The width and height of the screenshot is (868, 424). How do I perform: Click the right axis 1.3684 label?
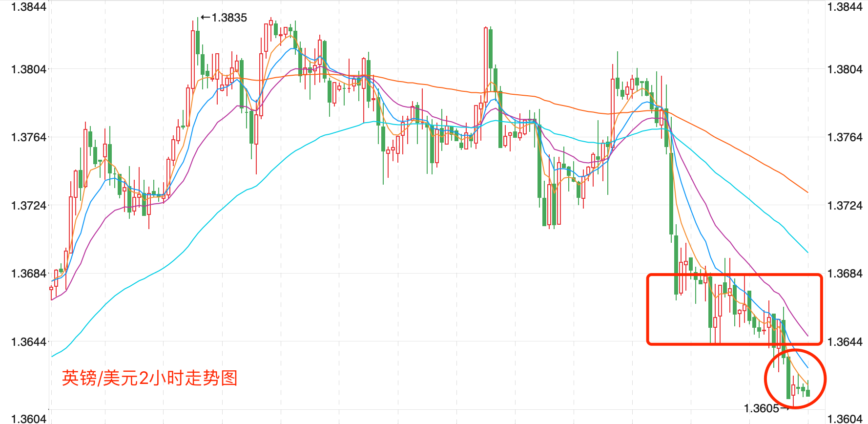point(845,274)
